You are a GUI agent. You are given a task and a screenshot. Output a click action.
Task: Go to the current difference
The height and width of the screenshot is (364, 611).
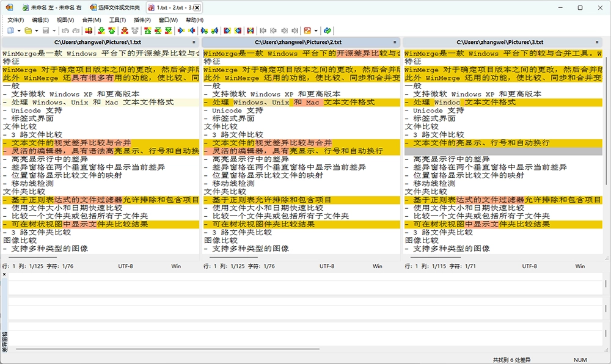click(158, 31)
